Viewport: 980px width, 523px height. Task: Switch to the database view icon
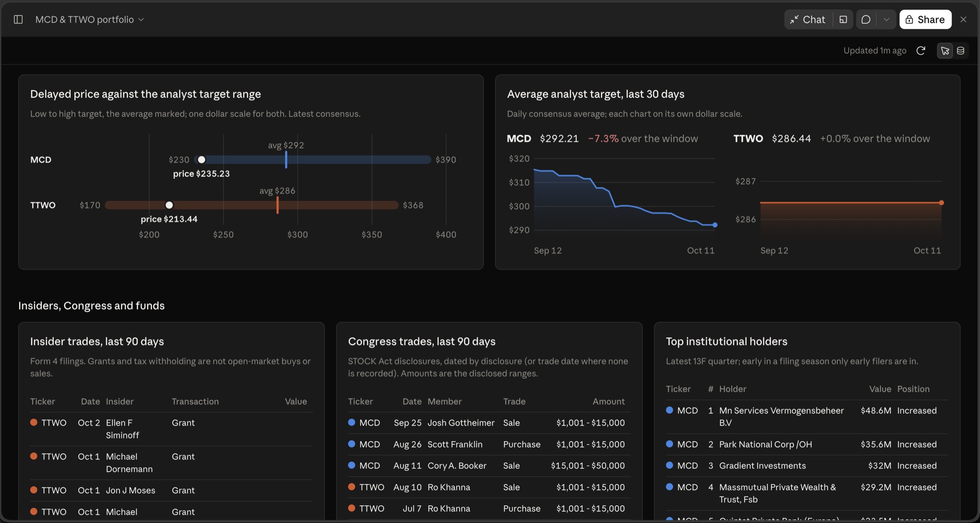tap(960, 50)
